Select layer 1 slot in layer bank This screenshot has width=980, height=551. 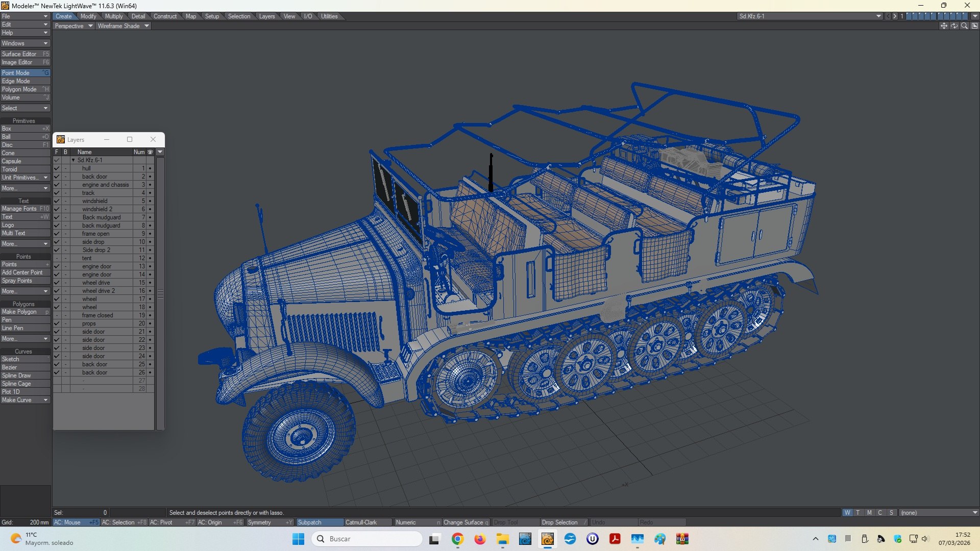[x=909, y=16]
